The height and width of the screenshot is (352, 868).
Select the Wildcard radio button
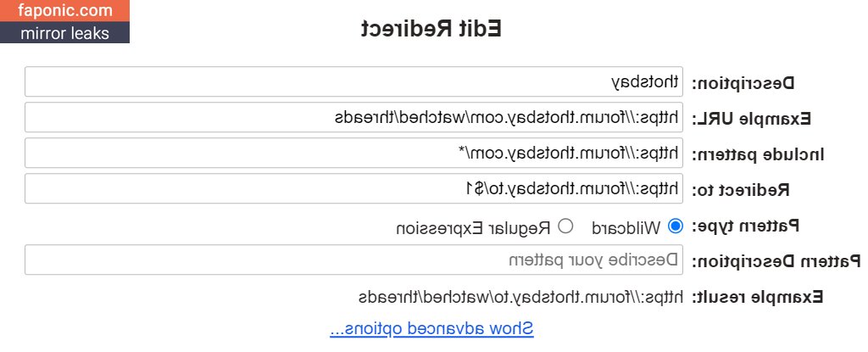pyautogui.click(x=676, y=226)
